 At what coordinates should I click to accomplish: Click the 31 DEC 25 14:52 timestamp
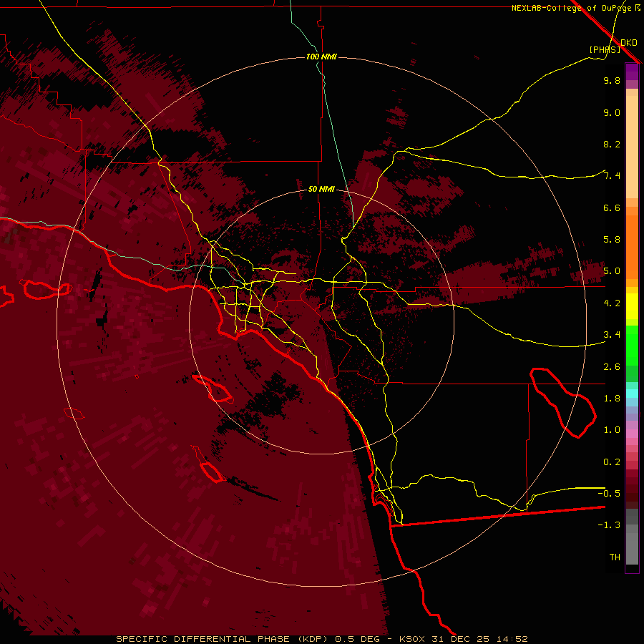[479, 639]
